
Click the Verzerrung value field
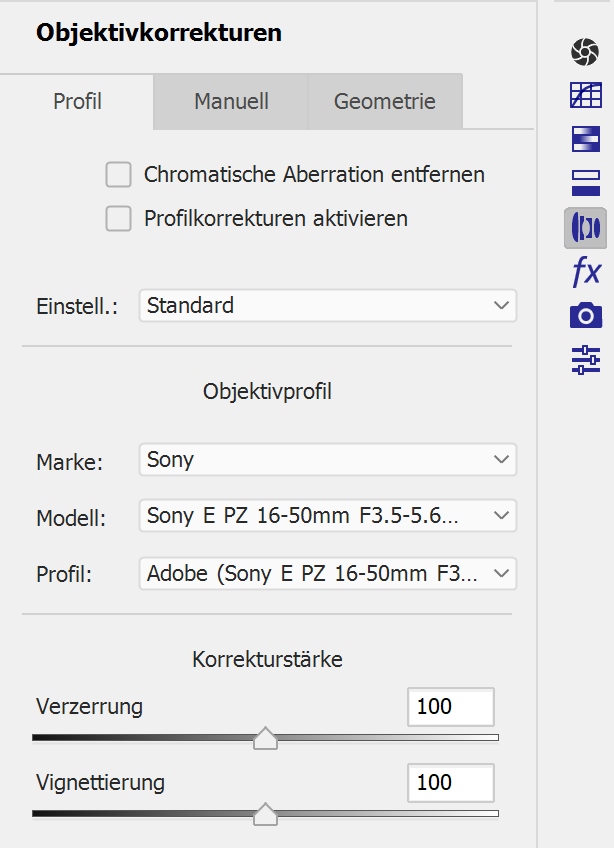pyautogui.click(x=450, y=707)
